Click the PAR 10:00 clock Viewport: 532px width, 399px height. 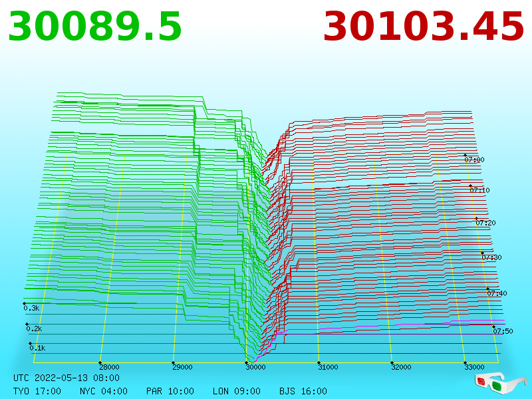coord(170,391)
